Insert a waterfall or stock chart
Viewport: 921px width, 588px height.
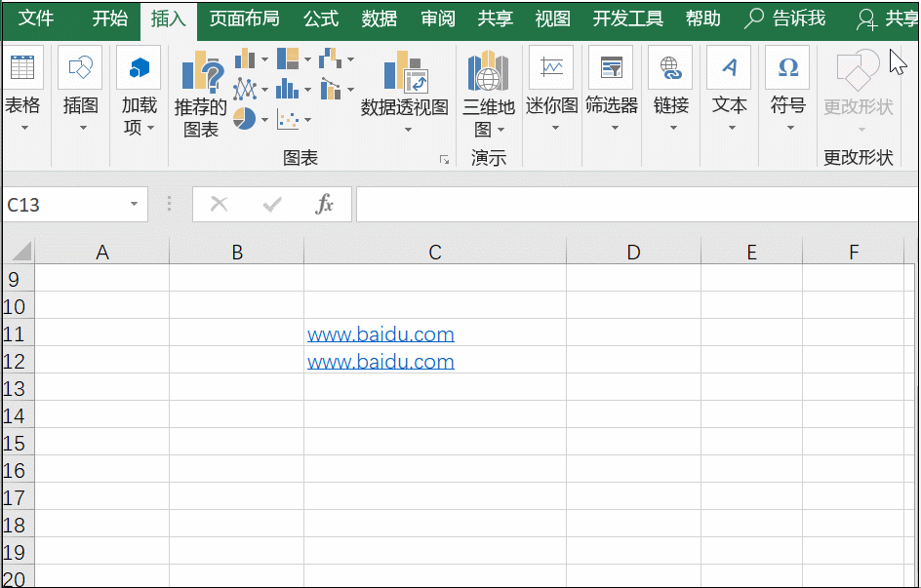click(x=330, y=59)
